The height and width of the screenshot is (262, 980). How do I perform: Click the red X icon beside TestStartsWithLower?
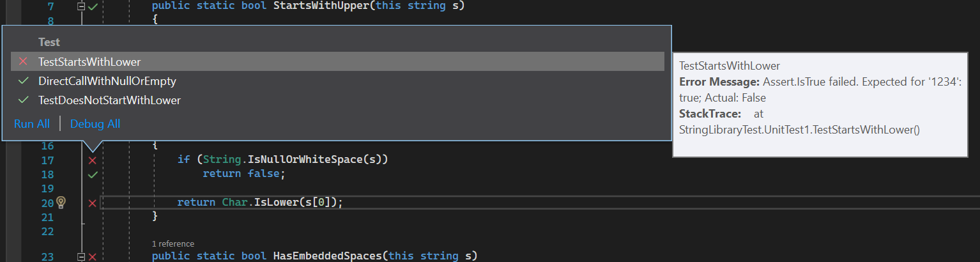(24, 62)
